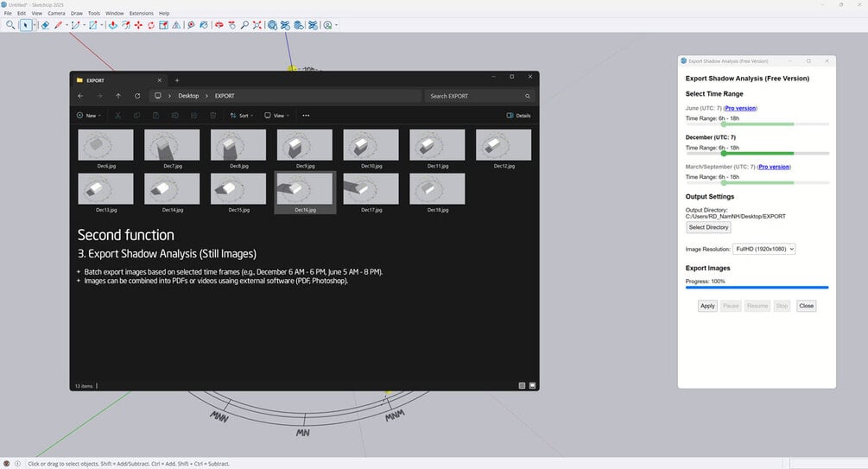Screen dimensions: 868x469
Task: Open the Draw menu in SketchUp
Action: click(x=77, y=13)
